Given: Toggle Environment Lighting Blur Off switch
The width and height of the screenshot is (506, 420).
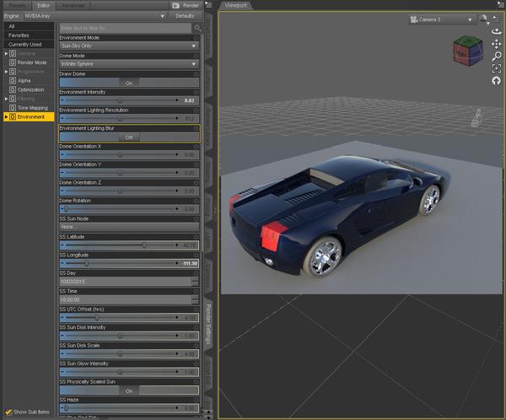Looking at the screenshot, I should [129, 137].
